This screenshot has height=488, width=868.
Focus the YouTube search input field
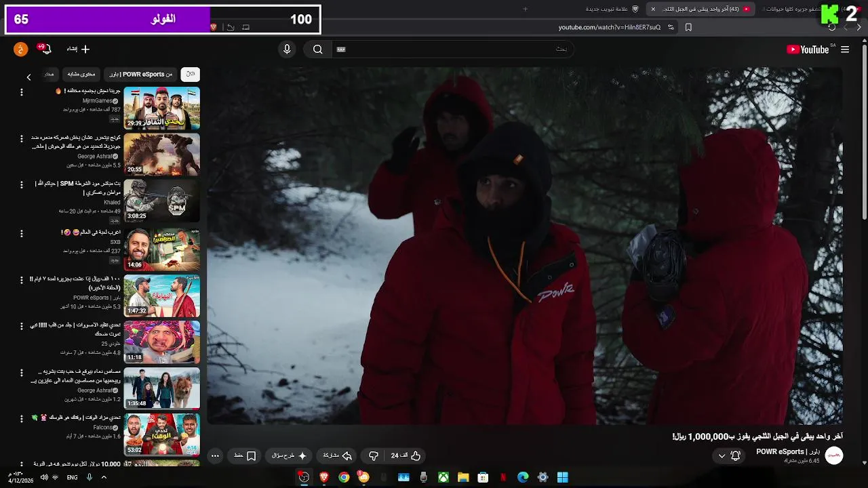pos(453,49)
